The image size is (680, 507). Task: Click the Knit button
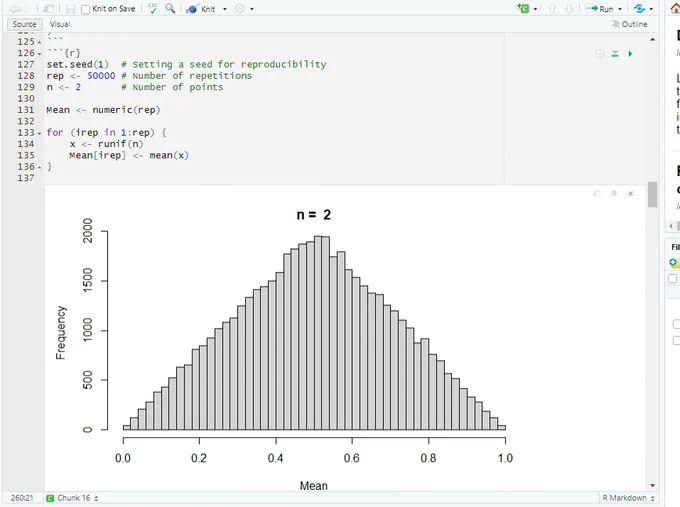(200, 9)
